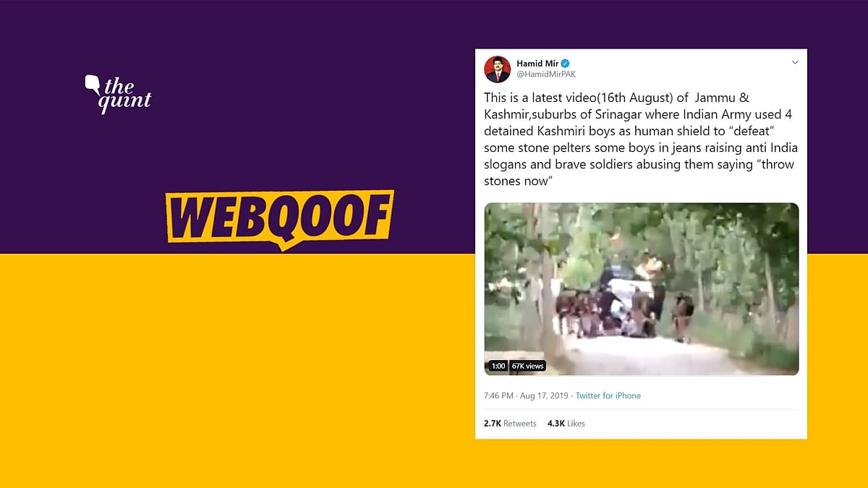Click blank area beside tweet statistics
868x488 pixels.
pyautogui.click(x=694, y=424)
